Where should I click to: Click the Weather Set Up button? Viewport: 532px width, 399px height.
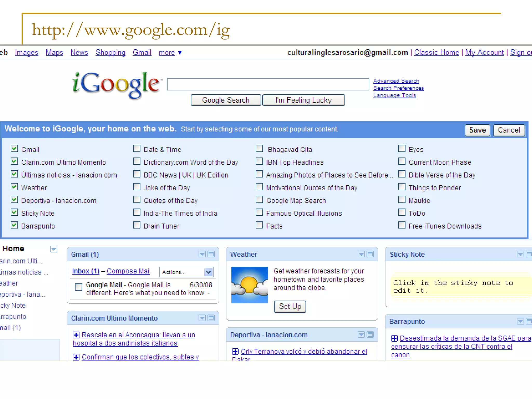tap(290, 307)
